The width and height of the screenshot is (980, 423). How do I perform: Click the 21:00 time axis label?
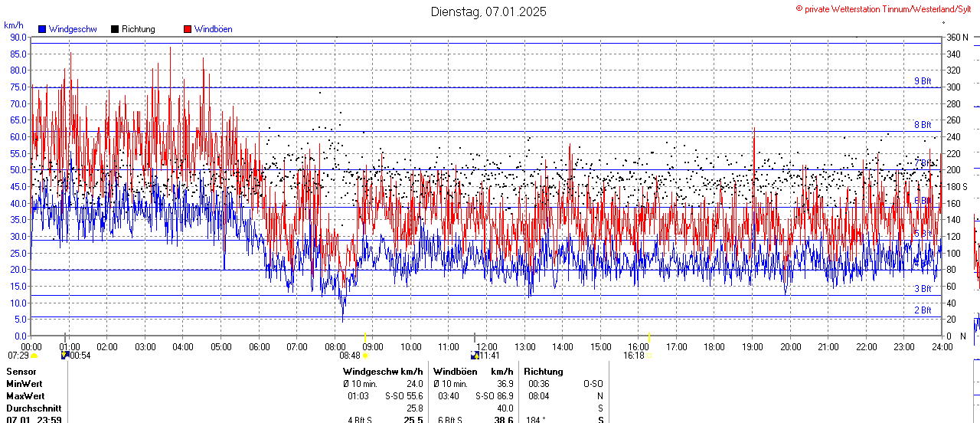click(828, 346)
